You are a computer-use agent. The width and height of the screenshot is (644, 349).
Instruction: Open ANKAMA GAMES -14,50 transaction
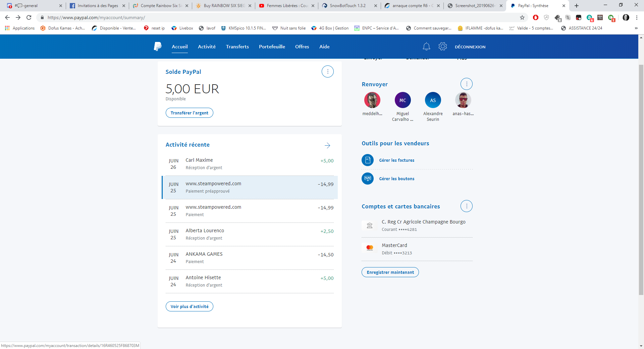(250, 258)
